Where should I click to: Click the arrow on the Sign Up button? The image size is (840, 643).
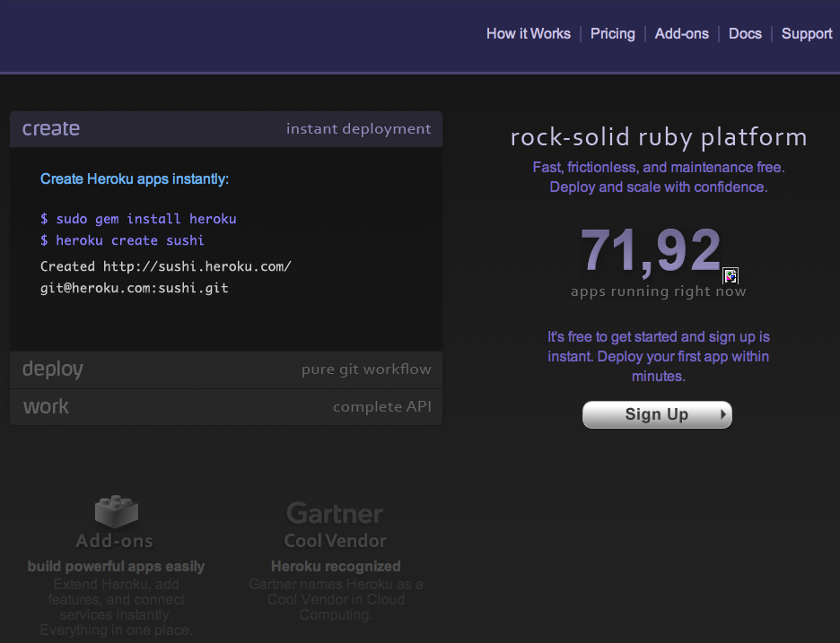722,414
